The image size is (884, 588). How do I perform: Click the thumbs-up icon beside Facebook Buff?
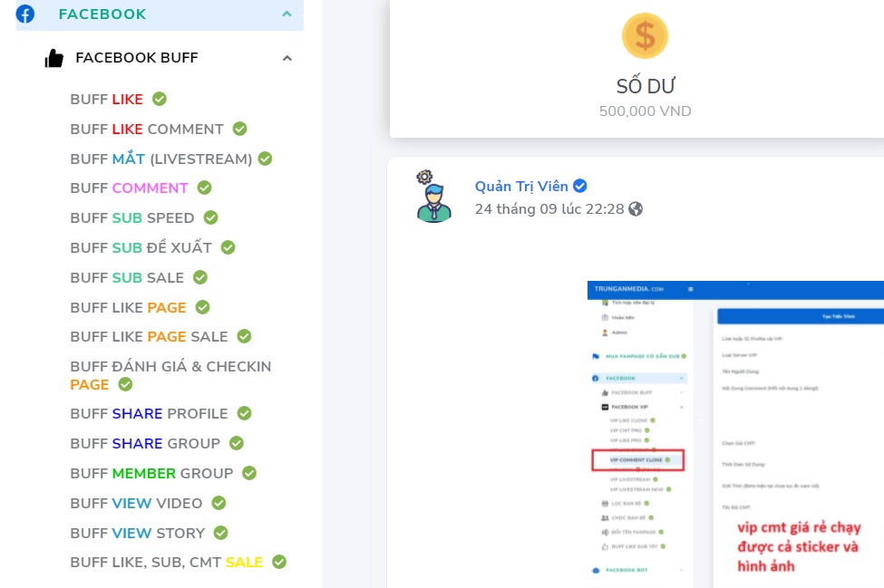pos(54,58)
